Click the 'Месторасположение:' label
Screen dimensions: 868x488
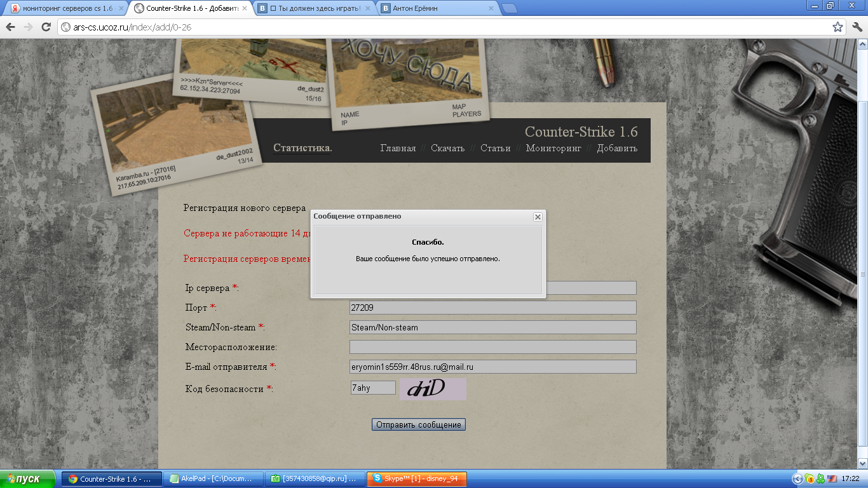pyautogui.click(x=231, y=347)
